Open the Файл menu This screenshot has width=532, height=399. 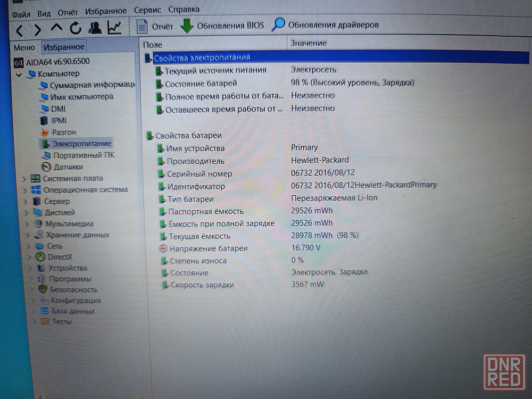tap(21, 14)
